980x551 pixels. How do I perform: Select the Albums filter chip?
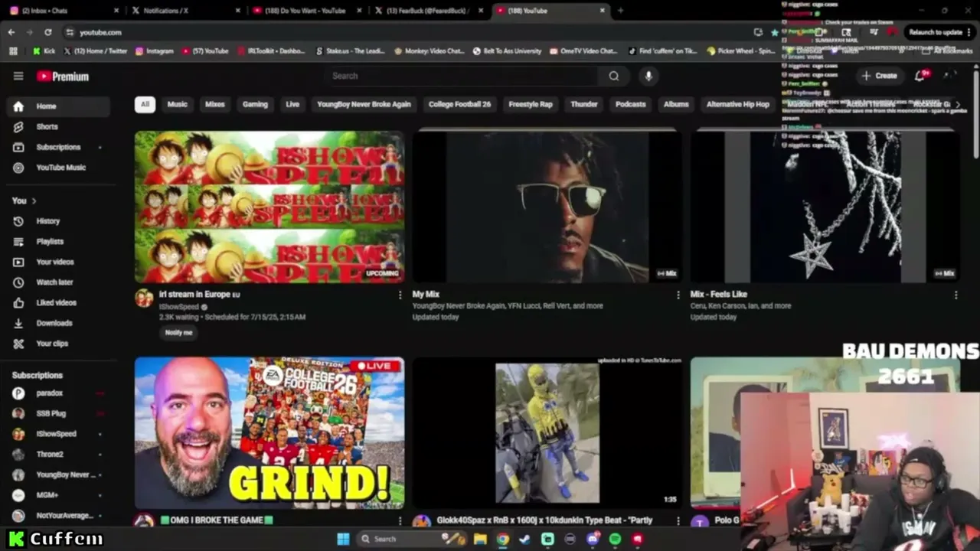pyautogui.click(x=676, y=104)
